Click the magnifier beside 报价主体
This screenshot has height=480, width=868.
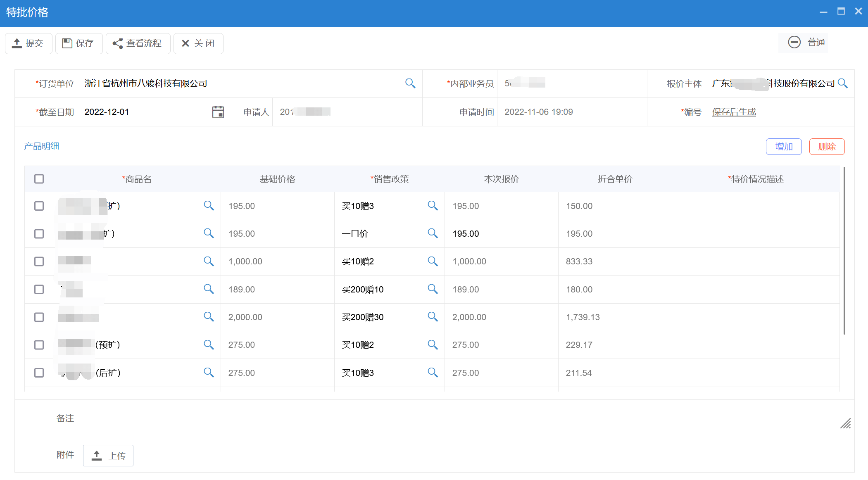pos(843,83)
